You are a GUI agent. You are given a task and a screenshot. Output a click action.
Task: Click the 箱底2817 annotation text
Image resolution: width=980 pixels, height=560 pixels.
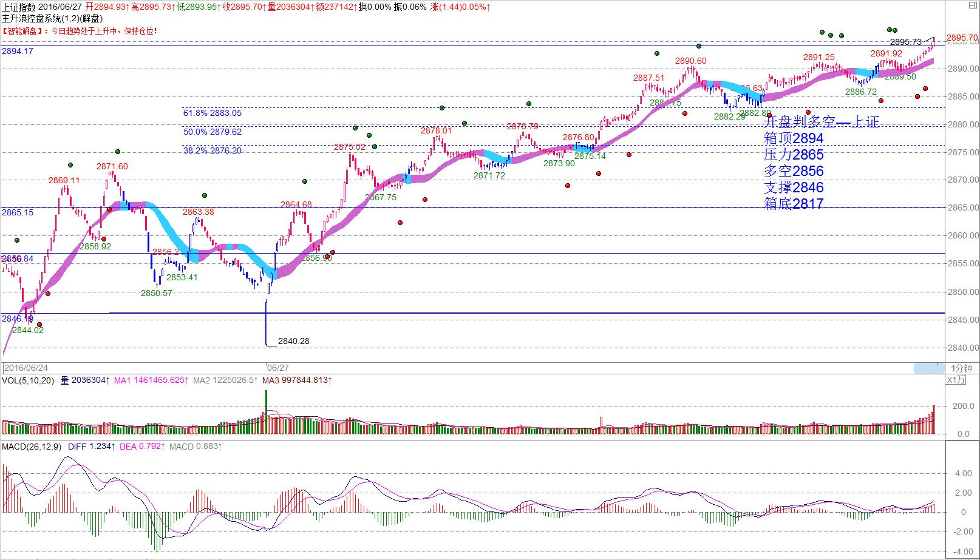tap(794, 204)
